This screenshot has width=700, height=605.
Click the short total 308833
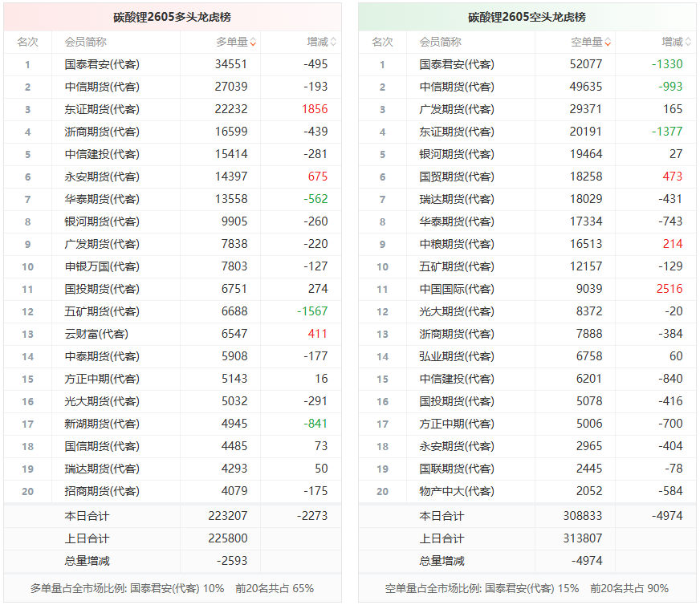pyautogui.click(x=583, y=516)
